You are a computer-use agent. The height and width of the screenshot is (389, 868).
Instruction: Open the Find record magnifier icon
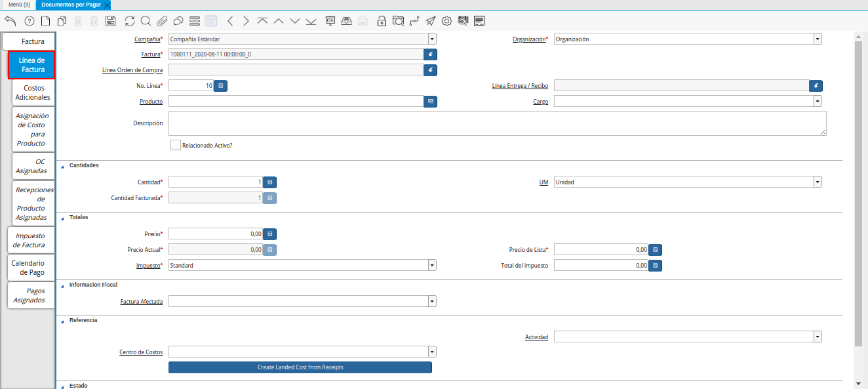click(x=146, y=21)
